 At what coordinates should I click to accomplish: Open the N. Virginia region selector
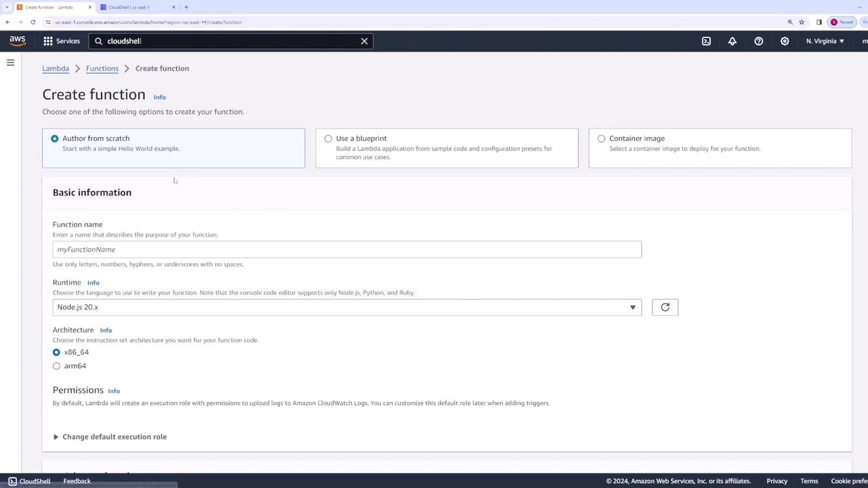[825, 41]
